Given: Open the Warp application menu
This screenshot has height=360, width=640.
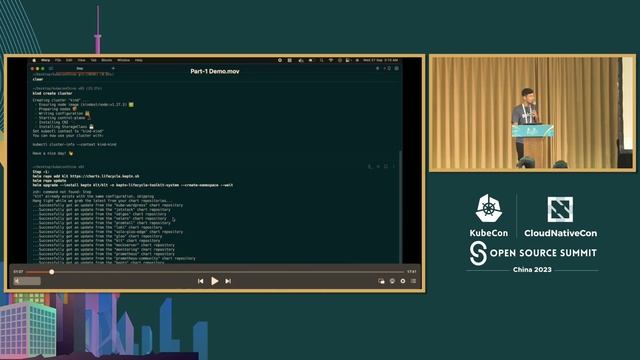Looking at the screenshot, I should coord(45,60).
